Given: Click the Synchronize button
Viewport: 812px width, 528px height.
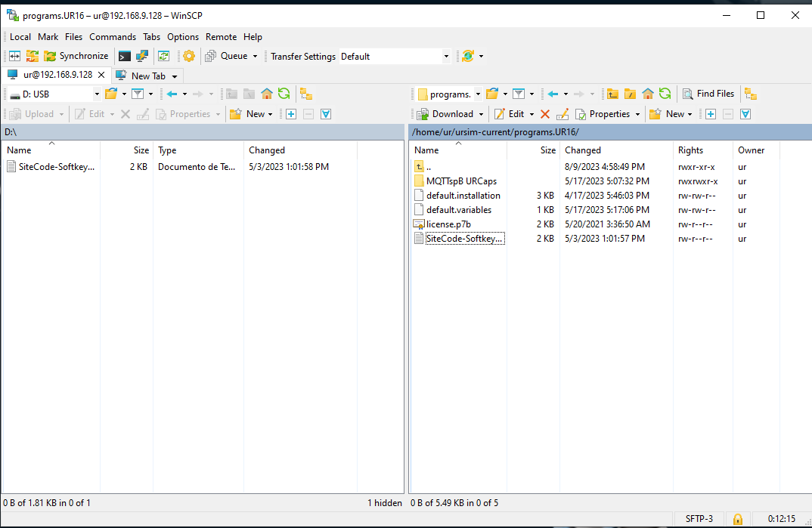Looking at the screenshot, I should [x=76, y=56].
